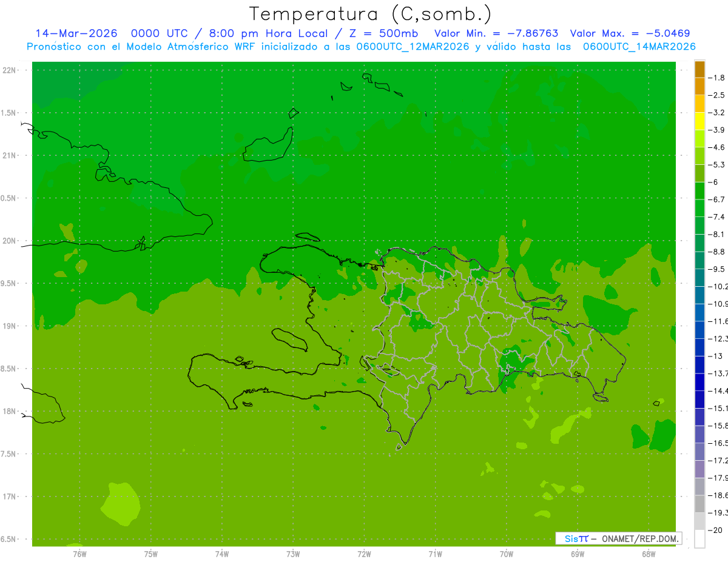This screenshot has height=562, width=728.
Task: Click the '-13' color scale value
Action: (x=716, y=356)
